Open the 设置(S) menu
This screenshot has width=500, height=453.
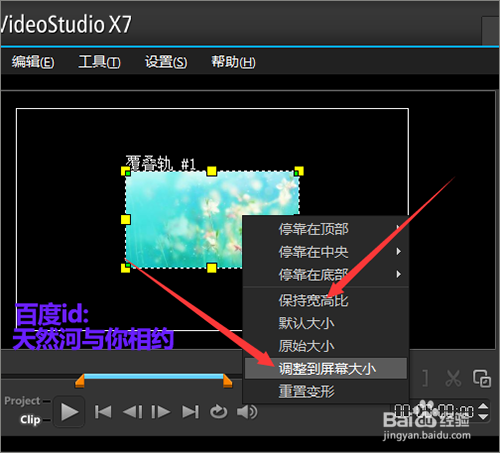pos(166,62)
